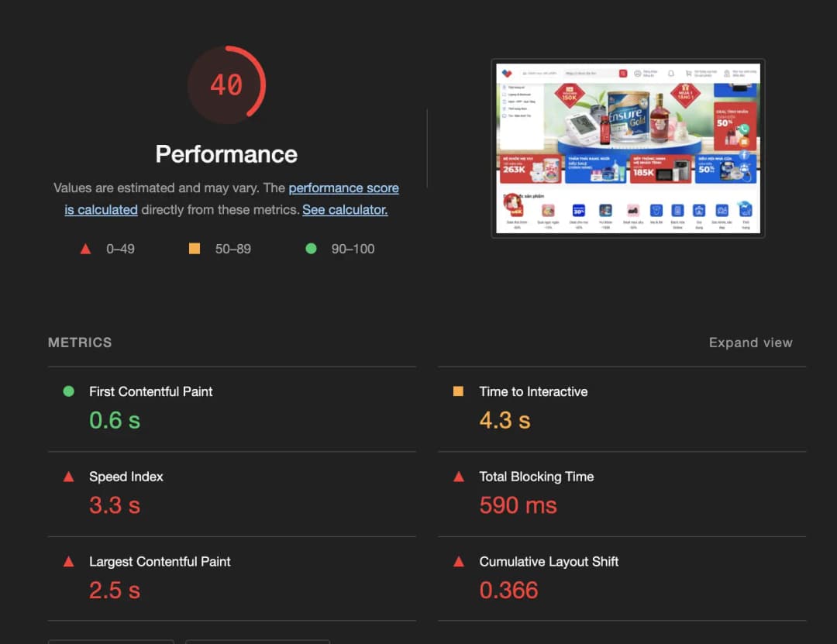This screenshot has width=837, height=644.
Task: Click the orange square beside Time to Interactive
Action: [x=458, y=391]
